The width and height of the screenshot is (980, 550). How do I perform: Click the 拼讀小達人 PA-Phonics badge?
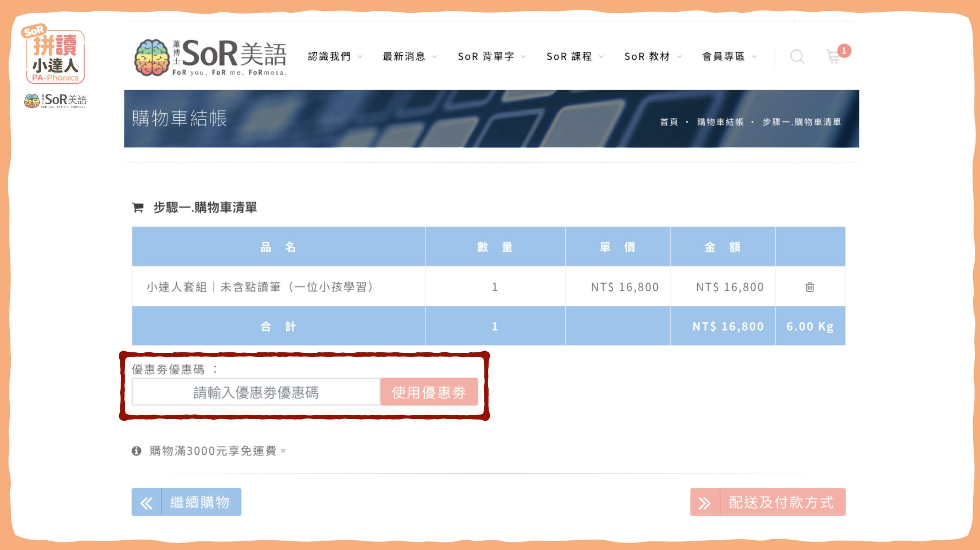54,54
